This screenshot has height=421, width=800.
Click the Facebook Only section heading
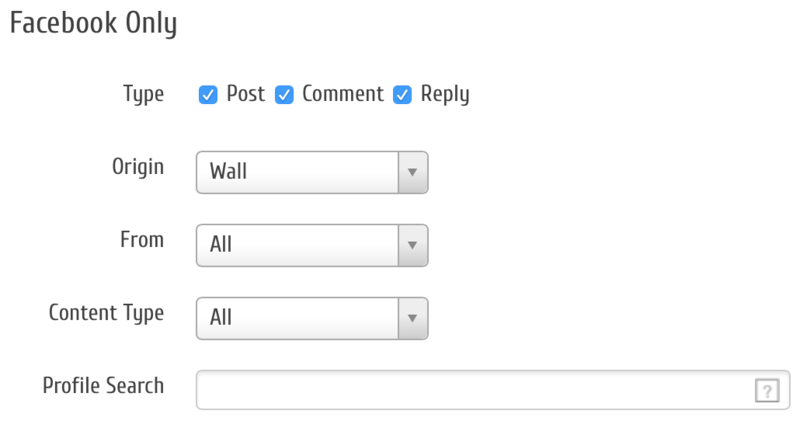[x=93, y=24]
